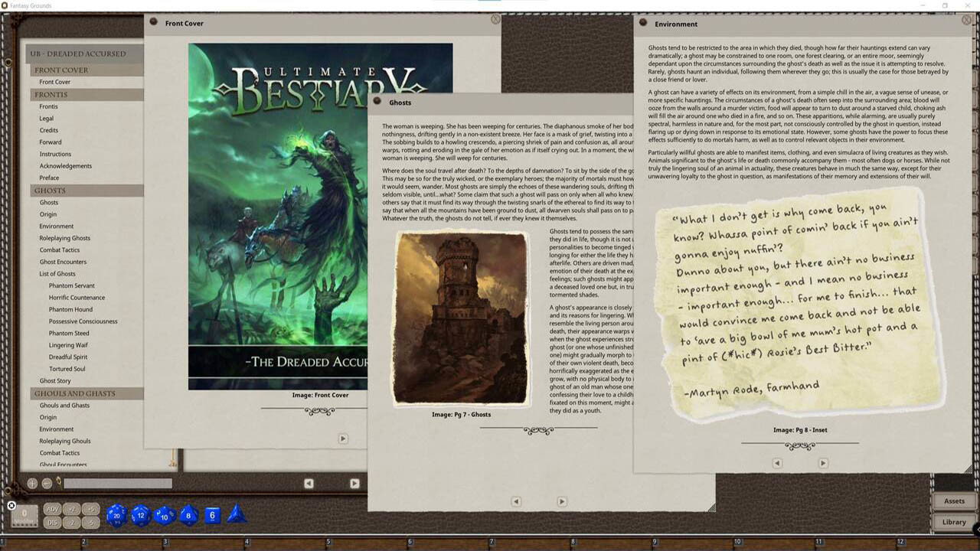980x551 pixels.
Task: Click the horizontal scrollbar beneath the sidebar
Action: [x=118, y=483]
